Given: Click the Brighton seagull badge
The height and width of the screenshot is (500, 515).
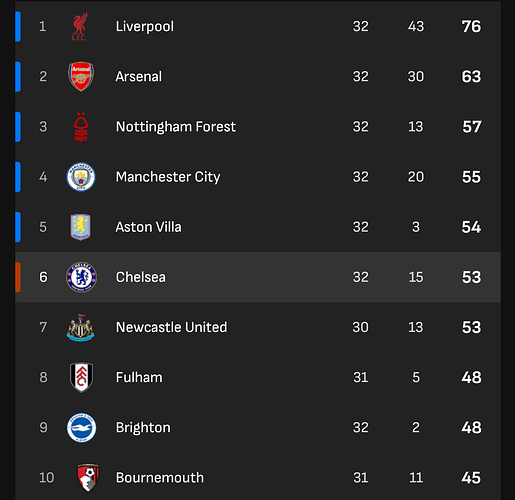Looking at the screenshot, I should [x=81, y=428].
